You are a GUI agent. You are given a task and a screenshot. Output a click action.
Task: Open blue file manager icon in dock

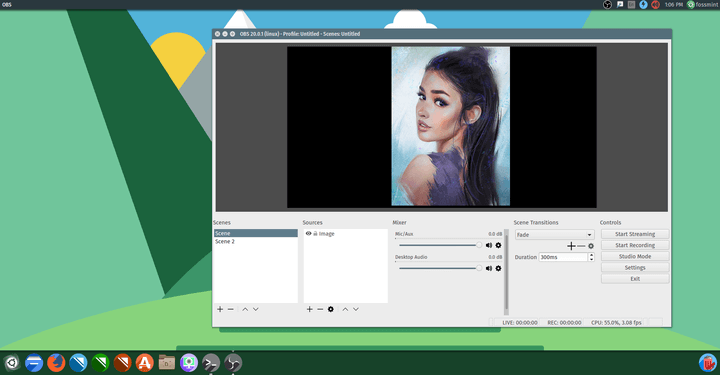point(34,363)
